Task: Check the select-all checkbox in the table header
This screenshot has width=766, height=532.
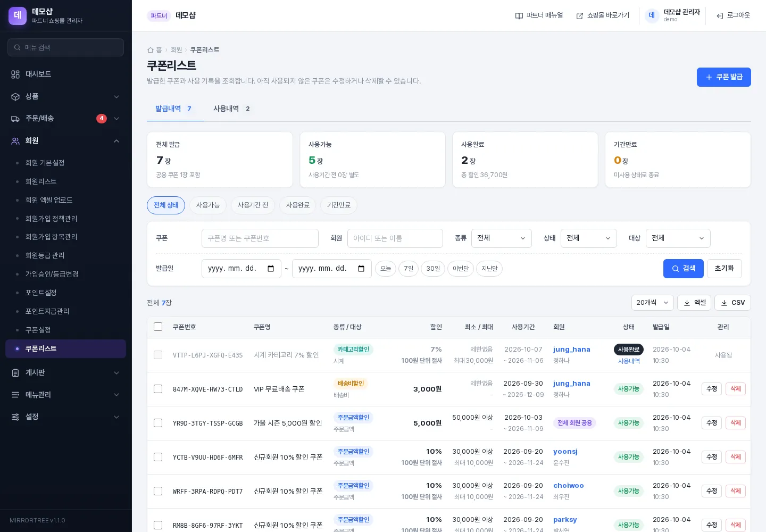Action: pyautogui.click(x=158, y=327)
